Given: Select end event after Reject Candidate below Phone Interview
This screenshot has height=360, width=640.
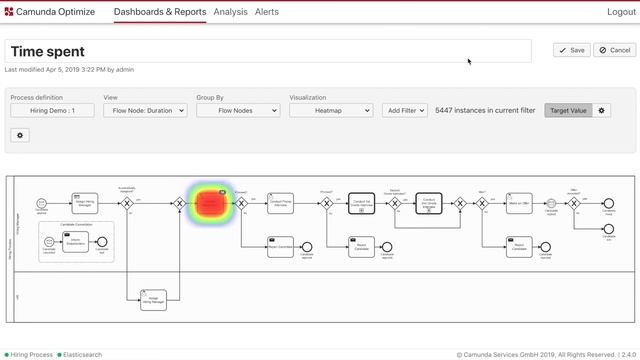Looking at the screenshot, I should pos(307,247).
